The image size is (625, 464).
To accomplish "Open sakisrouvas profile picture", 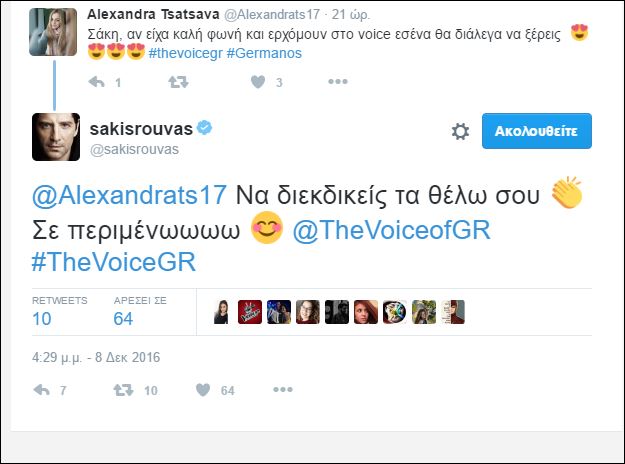I will [56, 137].
